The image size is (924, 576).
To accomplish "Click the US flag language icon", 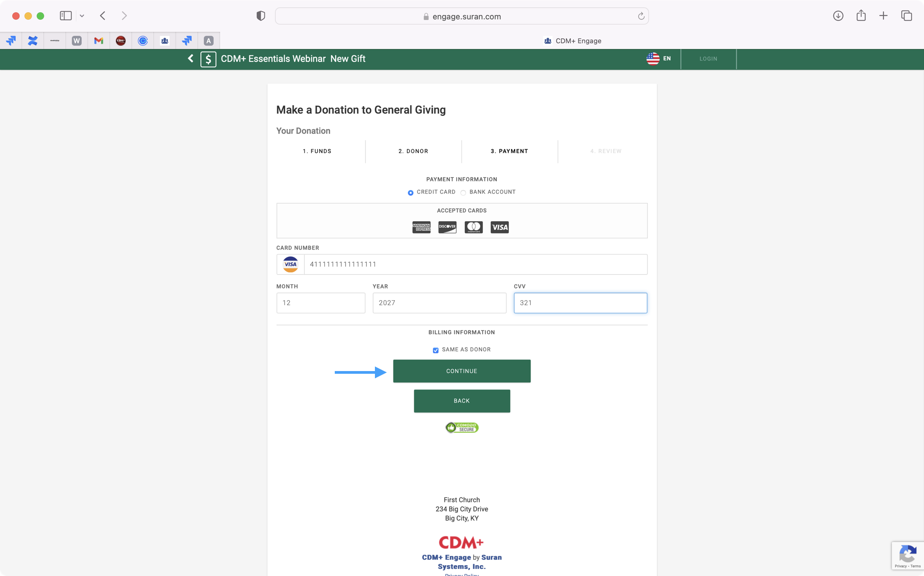I will [x=652, y=59].
